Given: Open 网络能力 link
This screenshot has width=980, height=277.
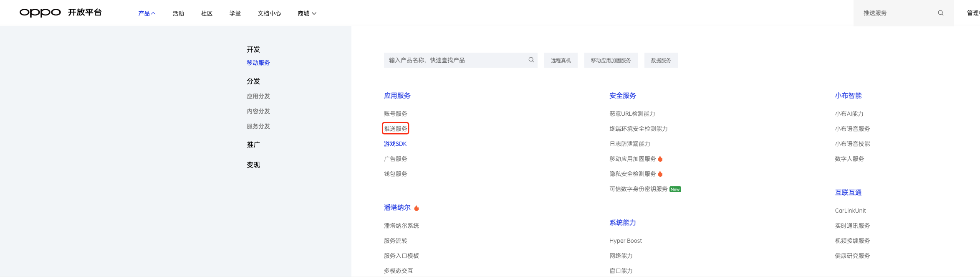Looking at the screenshot, I should (x=621, y=256).
